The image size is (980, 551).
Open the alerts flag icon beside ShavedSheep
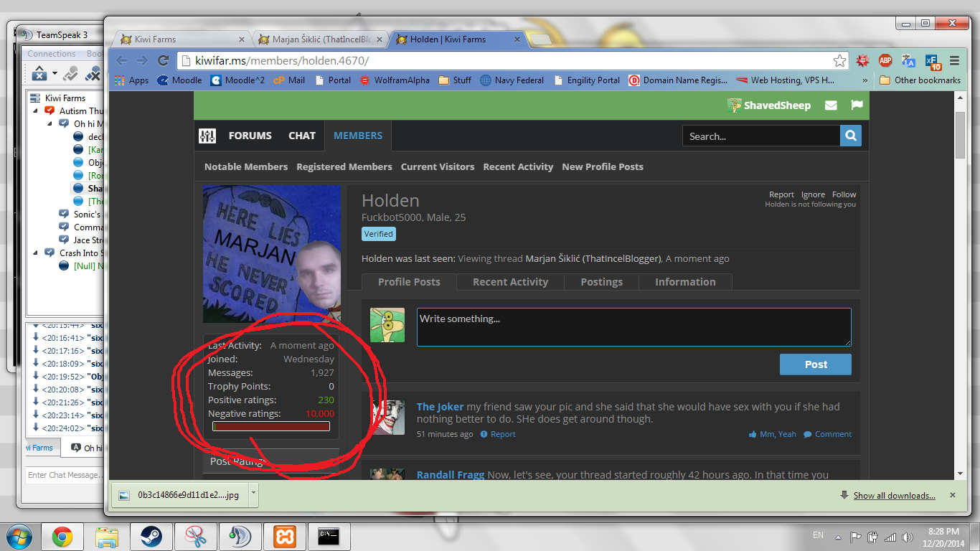(x=857, y=105)
